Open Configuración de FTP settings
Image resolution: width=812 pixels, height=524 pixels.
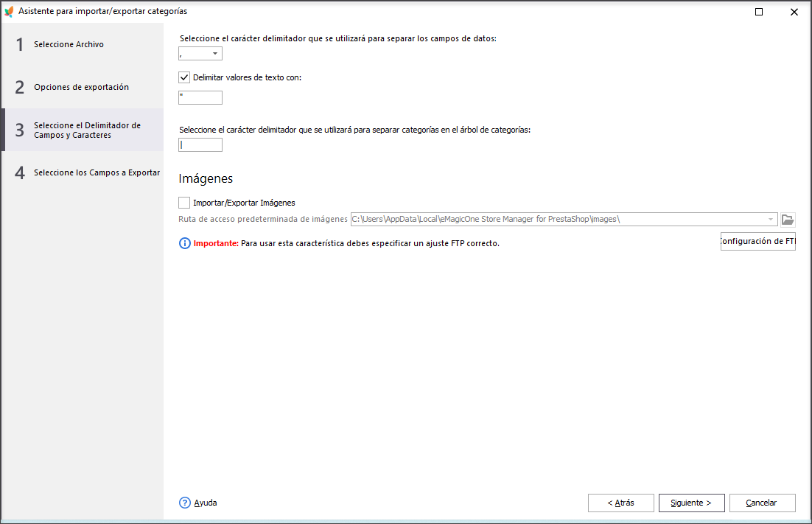[x=757, y=241]
